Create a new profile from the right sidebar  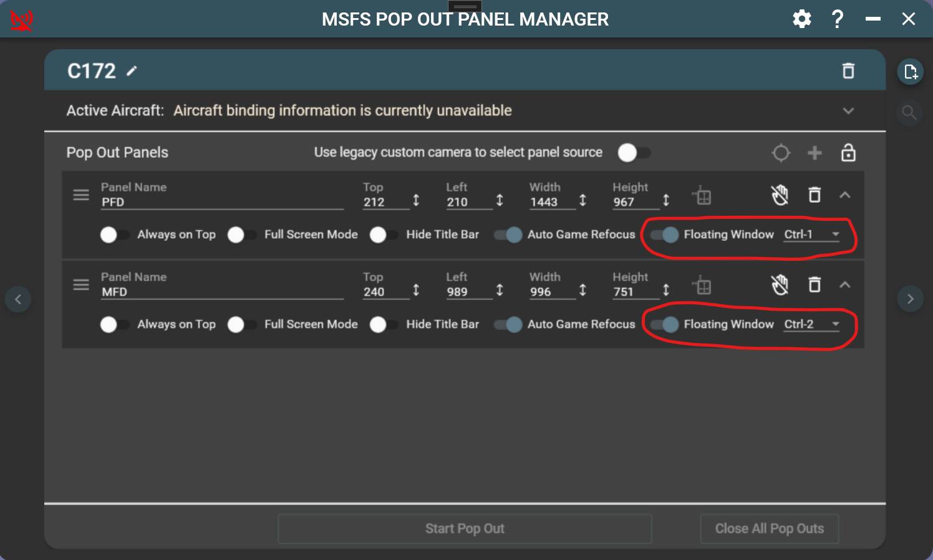(910, 70)
